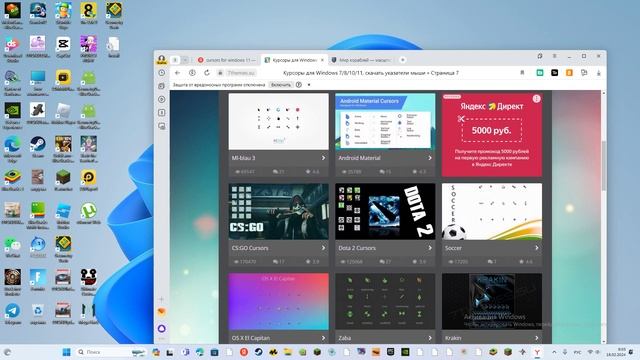This screenshot has width=640, height=360.
Task: Open the NVIDIA icon in the taskbar
Action: tap(405, 352)
